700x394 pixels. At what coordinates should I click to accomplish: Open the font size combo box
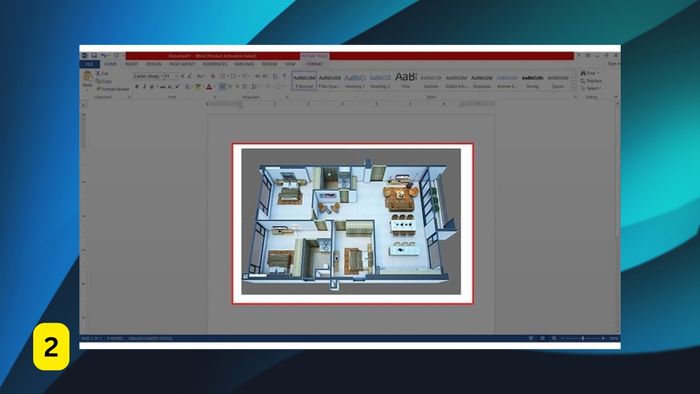(x=171, y=76)
